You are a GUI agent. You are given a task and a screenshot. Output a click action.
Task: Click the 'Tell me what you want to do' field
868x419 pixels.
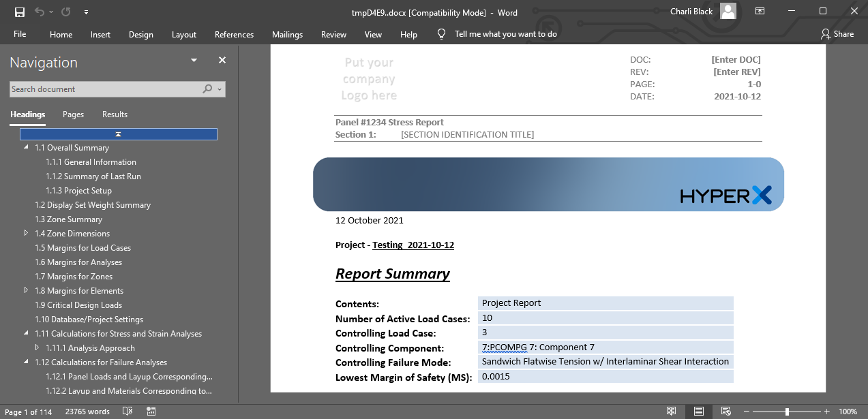(505, 34)
